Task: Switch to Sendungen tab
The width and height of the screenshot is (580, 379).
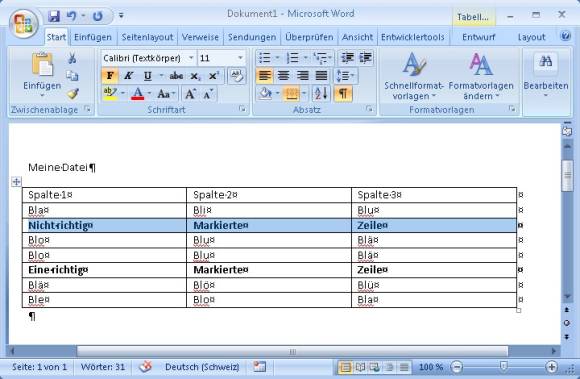Action: 252,37
